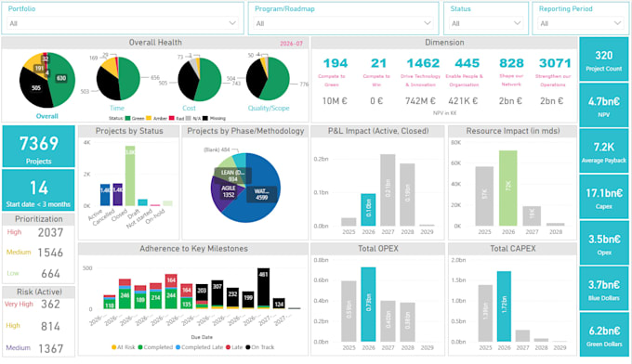The image size is (632, 364).
Task: Select the Cancelled bar in Projects by Status
Action: point(117,194)
